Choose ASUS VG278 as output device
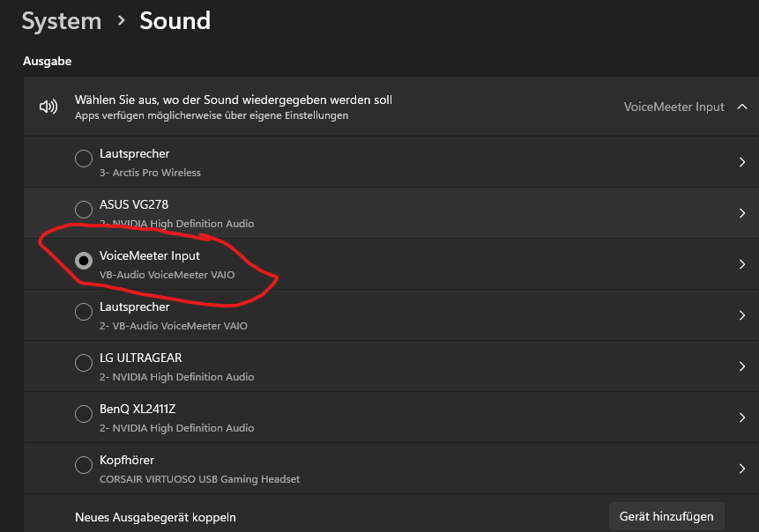 tap(84, 210)
